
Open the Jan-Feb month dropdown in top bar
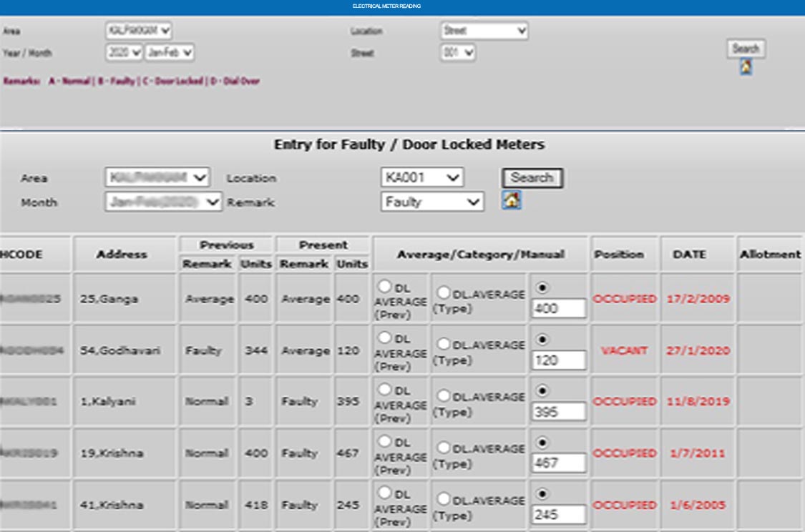click(x=170, y=52)
